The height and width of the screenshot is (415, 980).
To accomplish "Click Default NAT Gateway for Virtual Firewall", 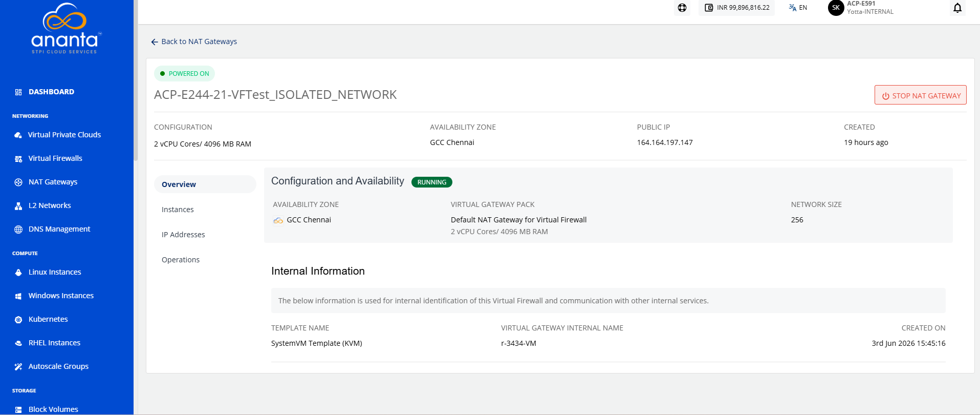I will click(x=518, y=220).
